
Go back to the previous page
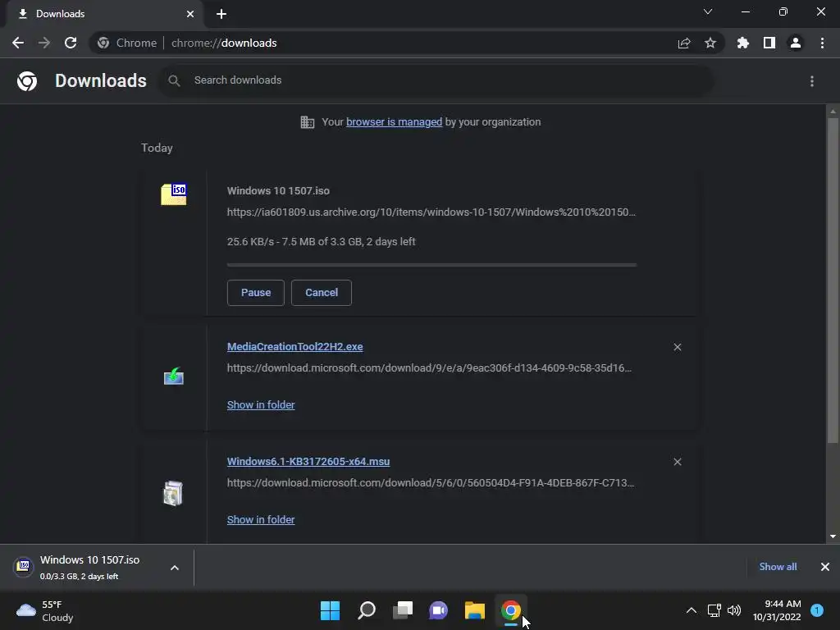(x=18, y=43)
